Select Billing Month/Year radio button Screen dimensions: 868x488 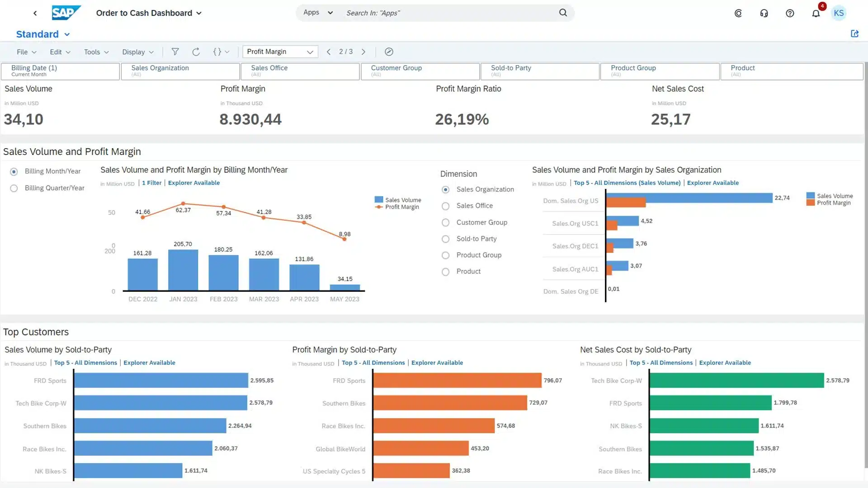coord(14,172)
